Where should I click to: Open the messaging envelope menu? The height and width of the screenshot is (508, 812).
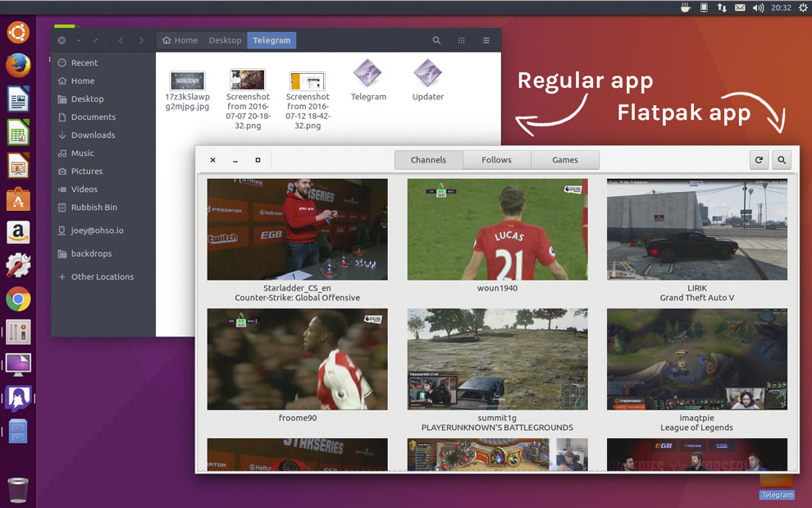click(740, 7)
